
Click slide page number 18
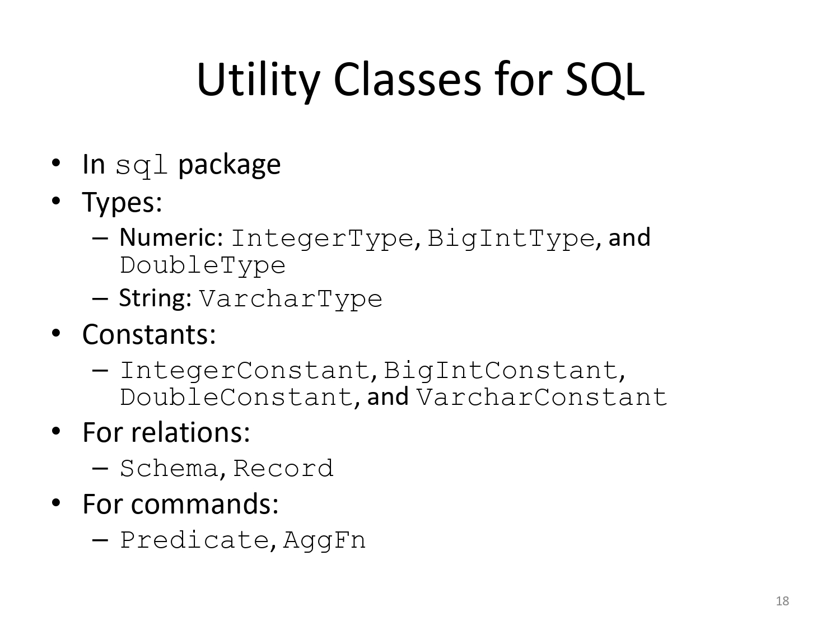click(x=782, y=601)
